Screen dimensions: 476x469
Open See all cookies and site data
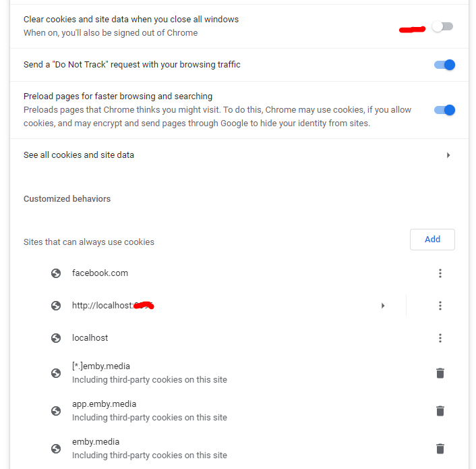point(79,155)
